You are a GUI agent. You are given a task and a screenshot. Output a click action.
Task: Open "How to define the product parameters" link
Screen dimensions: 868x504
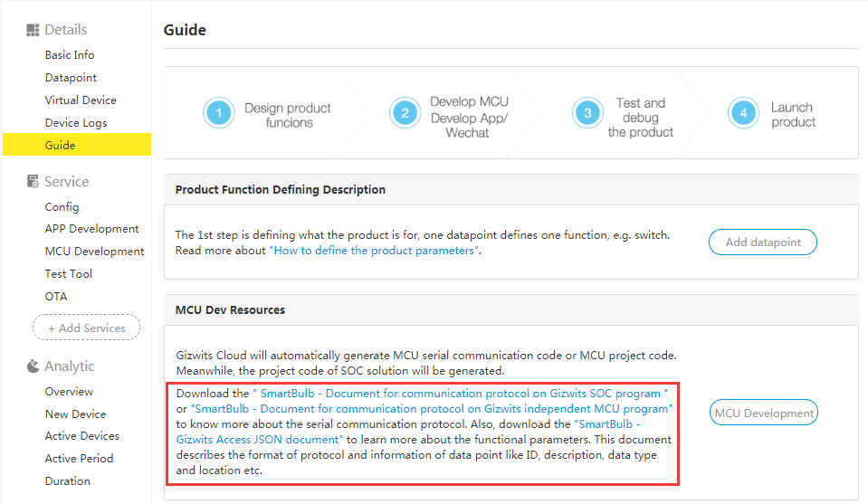[373, 251]
